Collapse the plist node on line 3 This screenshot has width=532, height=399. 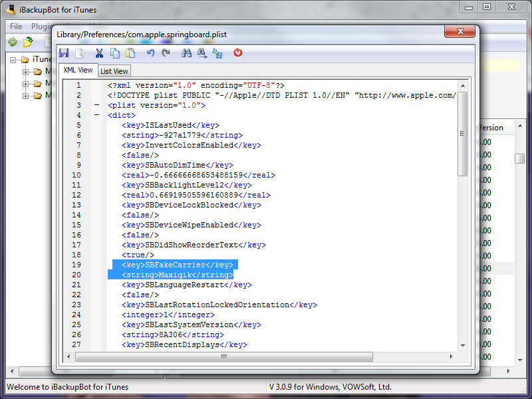pyautogui.click(x=97, y=106)
